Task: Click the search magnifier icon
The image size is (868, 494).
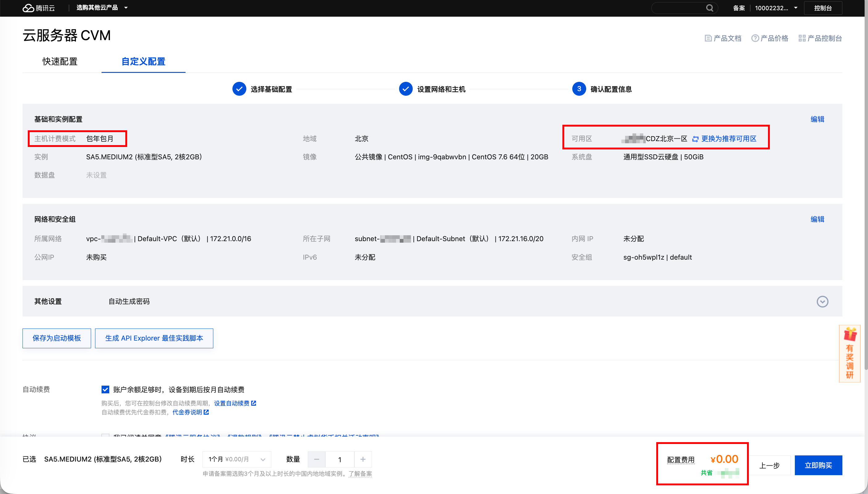Action: click(x=709, y=8)
